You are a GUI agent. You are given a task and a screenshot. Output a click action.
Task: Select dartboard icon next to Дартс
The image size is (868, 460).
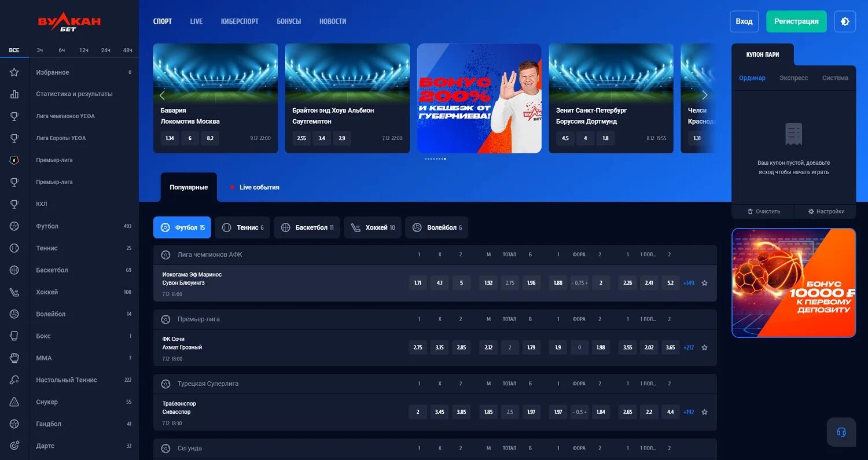(14, 446)
